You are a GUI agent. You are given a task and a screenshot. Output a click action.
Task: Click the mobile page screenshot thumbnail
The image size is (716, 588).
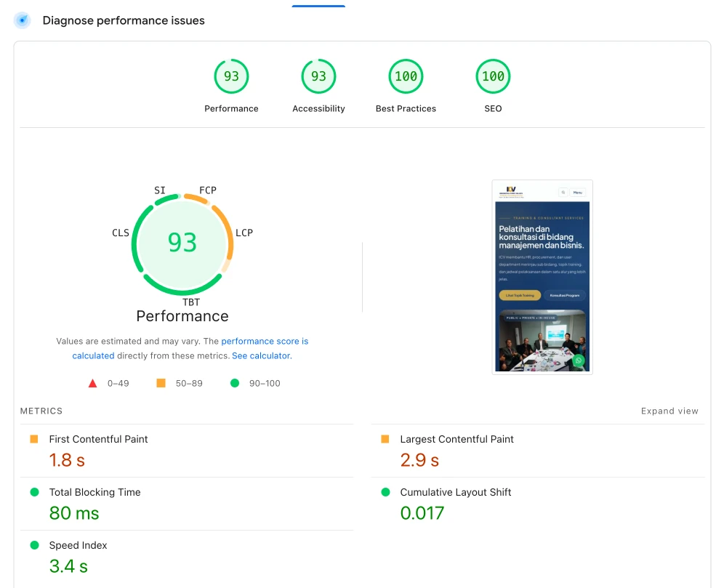[542, 277]
